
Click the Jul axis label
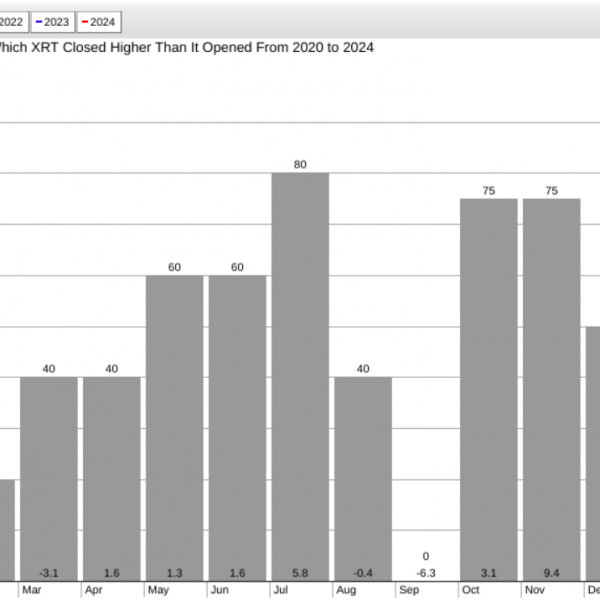click(281, 590)
